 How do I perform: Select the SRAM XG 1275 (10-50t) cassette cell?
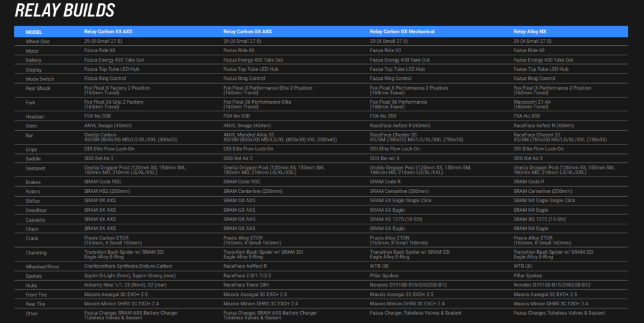[540, 219]
